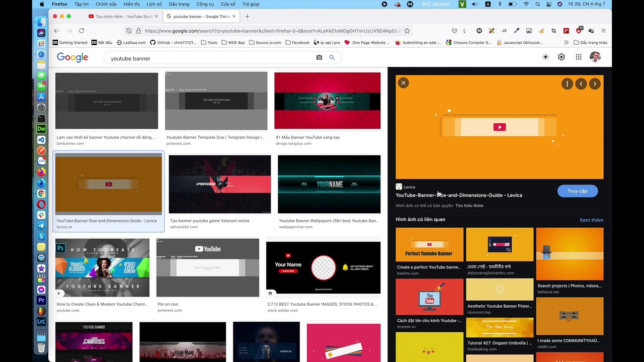The image size is (644, 362).
Task: Open Spotlight search in menu bar
Action: 537,4
